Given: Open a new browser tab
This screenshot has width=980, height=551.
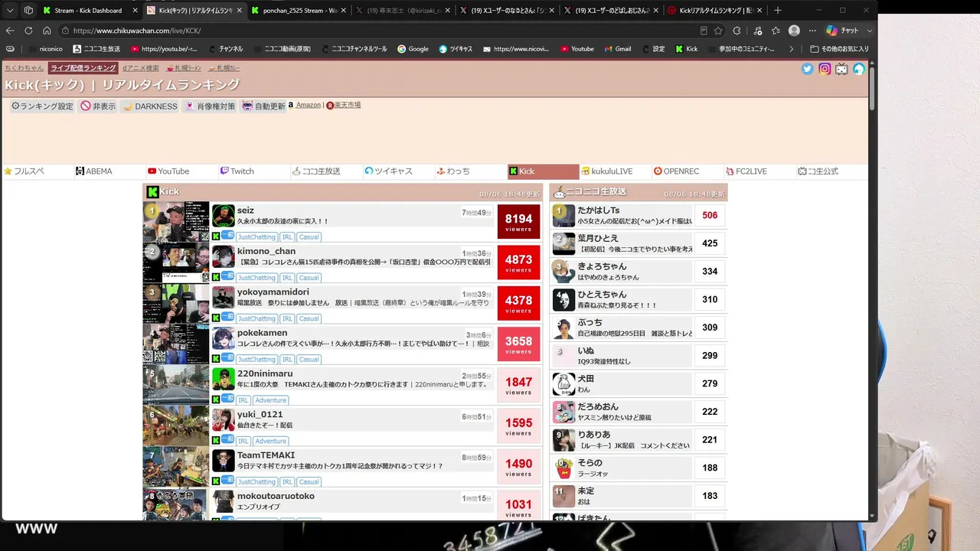Looking at the screenshot, I should pyautogui.click(x=778, y=10).
